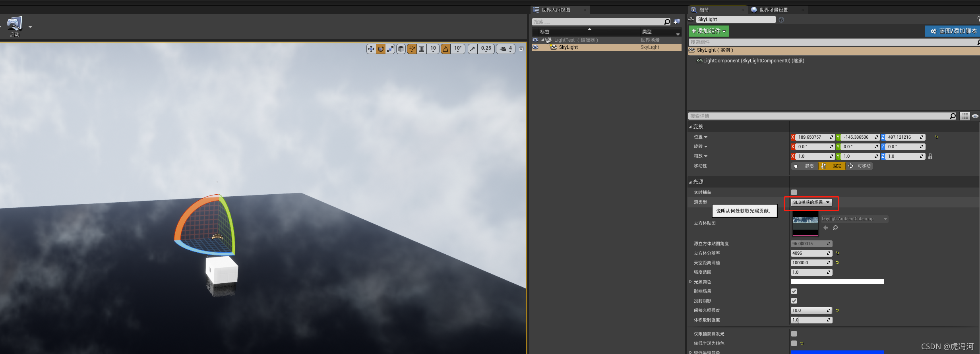Open the property matrix grid icon

tap(965, 116)
